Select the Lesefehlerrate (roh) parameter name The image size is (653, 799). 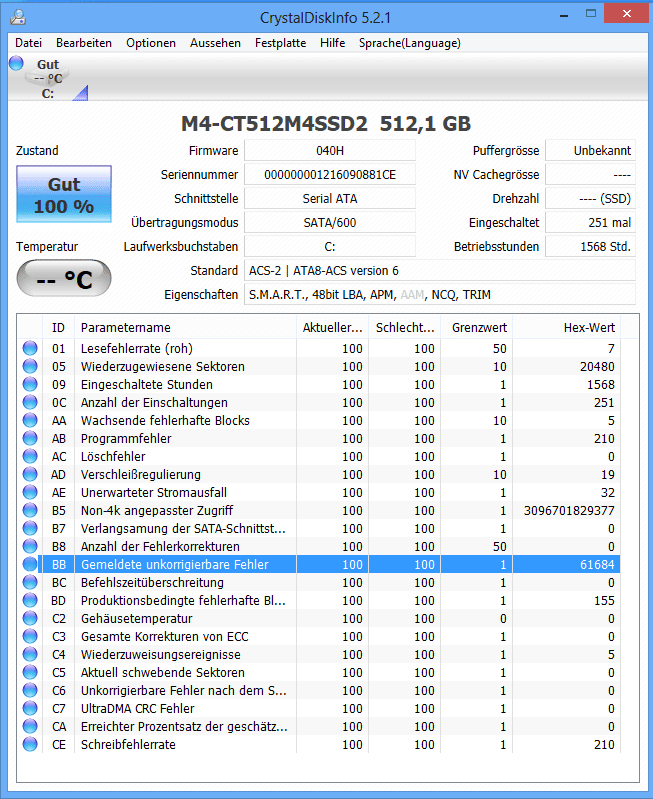137,349
